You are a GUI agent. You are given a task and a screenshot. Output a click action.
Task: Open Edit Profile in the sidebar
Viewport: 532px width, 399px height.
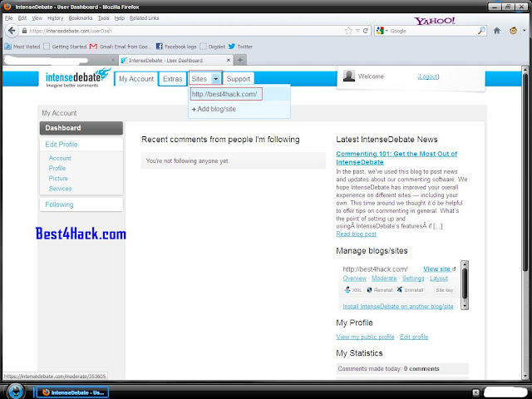click(x=62, y=144)
